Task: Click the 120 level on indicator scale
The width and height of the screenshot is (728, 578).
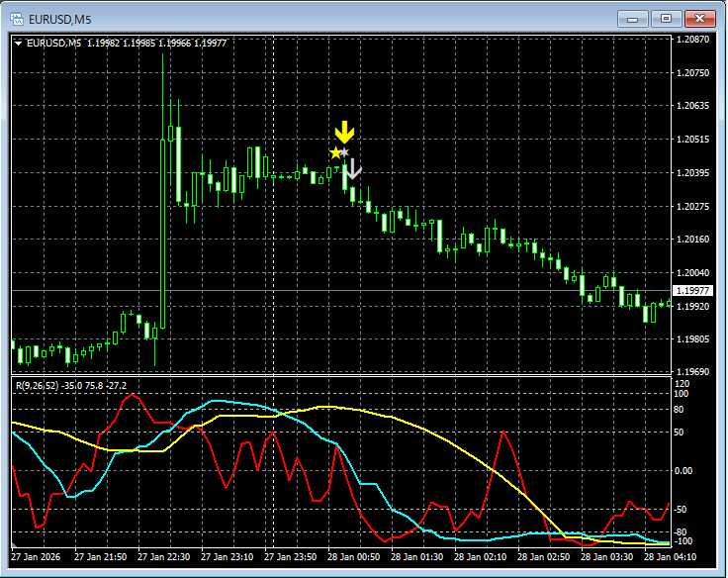Action: pyautogui.click(x=681, y=383)
